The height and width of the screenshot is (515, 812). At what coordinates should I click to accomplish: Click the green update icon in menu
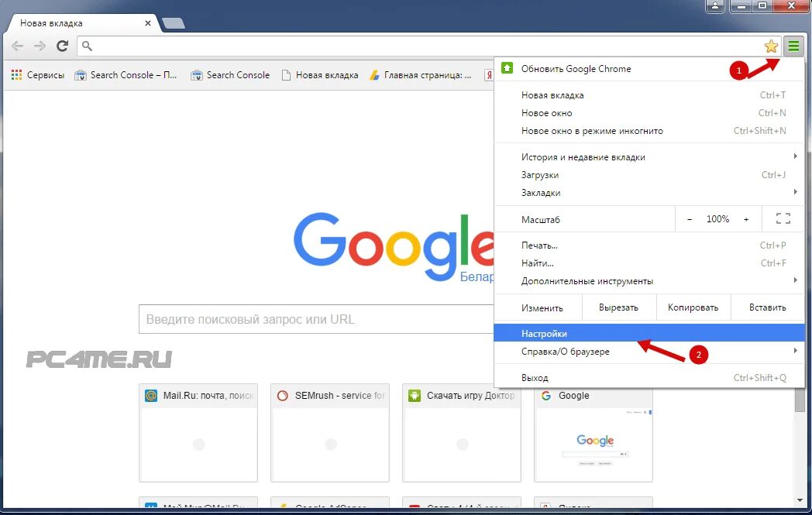coord(507,68)
